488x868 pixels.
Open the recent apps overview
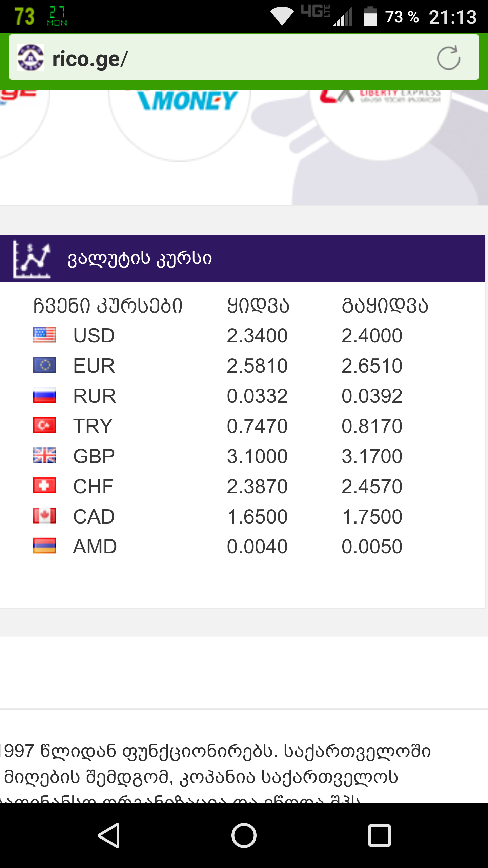[x=380, y=835]
